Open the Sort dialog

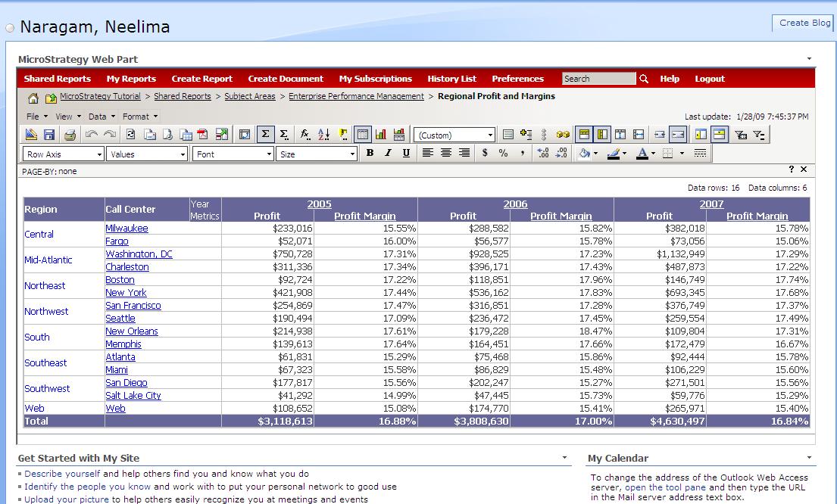323,134
